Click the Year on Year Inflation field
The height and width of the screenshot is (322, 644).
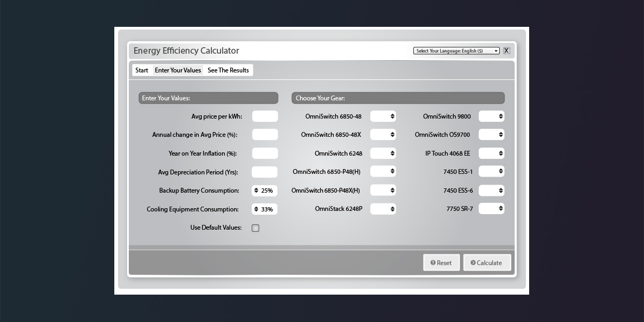click(265, 153)
